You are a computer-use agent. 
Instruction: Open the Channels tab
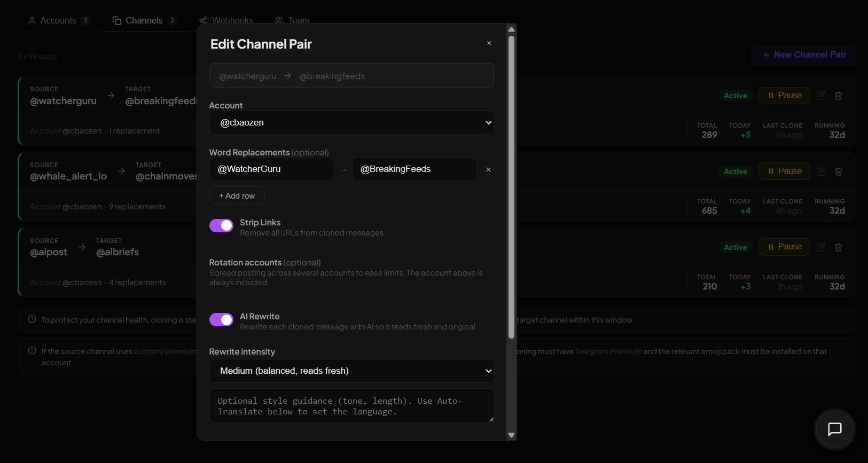[x=144, y=20]
